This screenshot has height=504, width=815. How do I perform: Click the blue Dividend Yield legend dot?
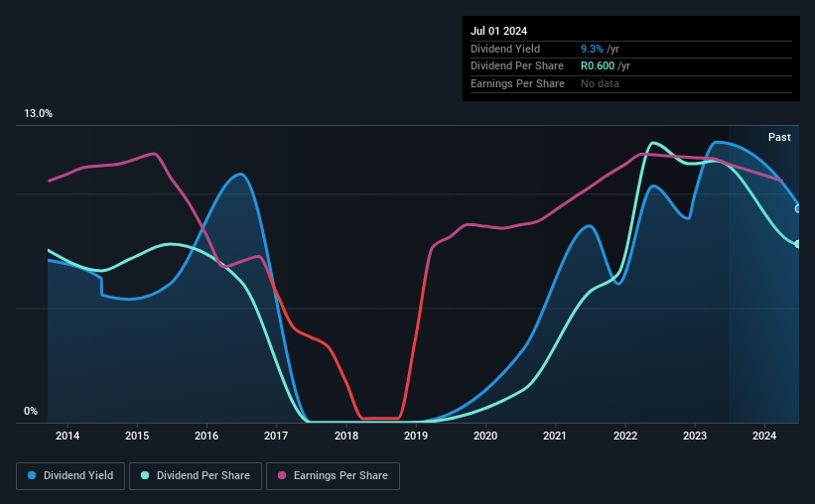point(32,475)
